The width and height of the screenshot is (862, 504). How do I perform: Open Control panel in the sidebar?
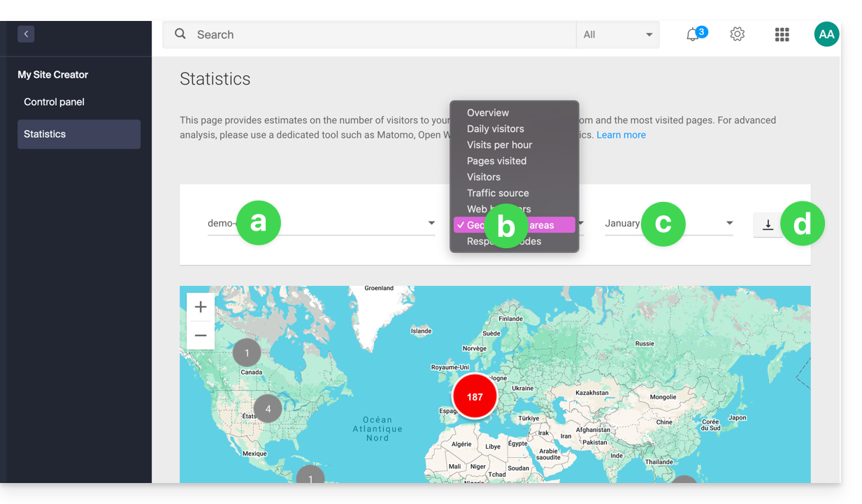(x=54, y=102)
